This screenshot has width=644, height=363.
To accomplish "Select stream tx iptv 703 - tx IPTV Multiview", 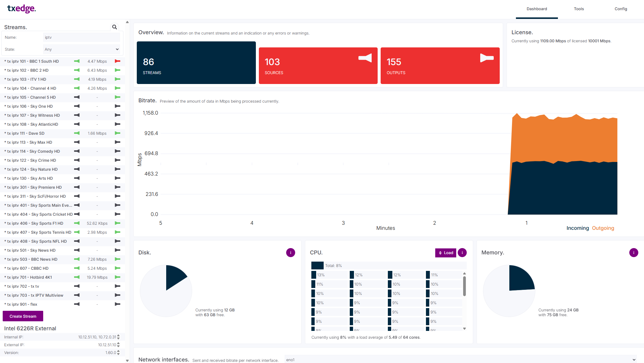I will tap(34, 295).
